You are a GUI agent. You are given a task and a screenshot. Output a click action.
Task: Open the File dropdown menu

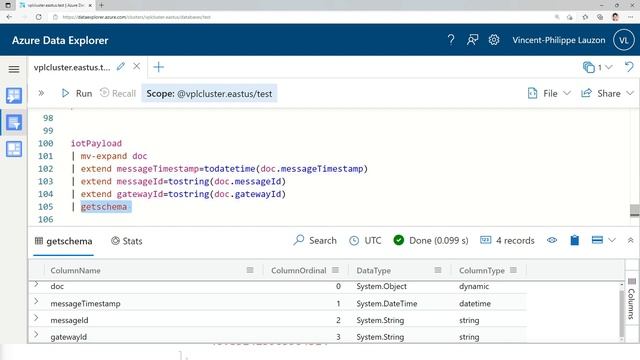point(549,93)
